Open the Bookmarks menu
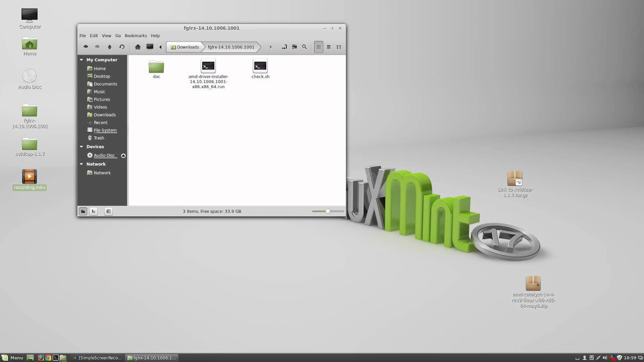 coord(136,36)
